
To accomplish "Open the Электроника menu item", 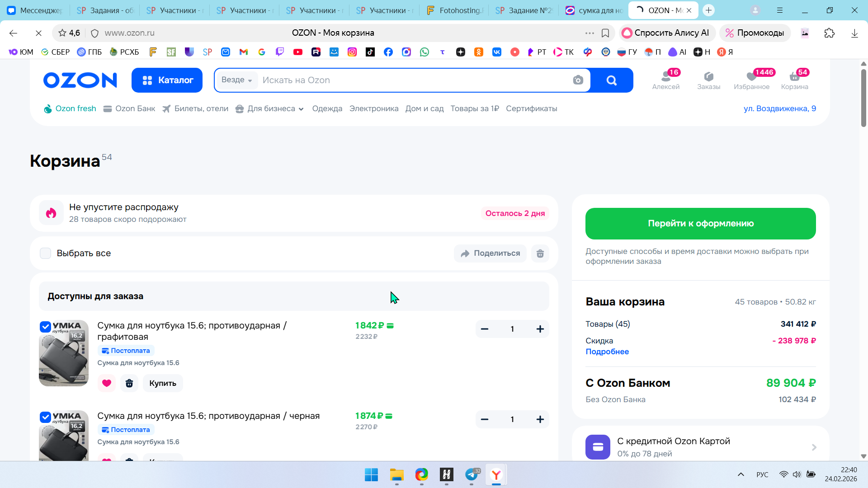I will (x=373, y=109).
